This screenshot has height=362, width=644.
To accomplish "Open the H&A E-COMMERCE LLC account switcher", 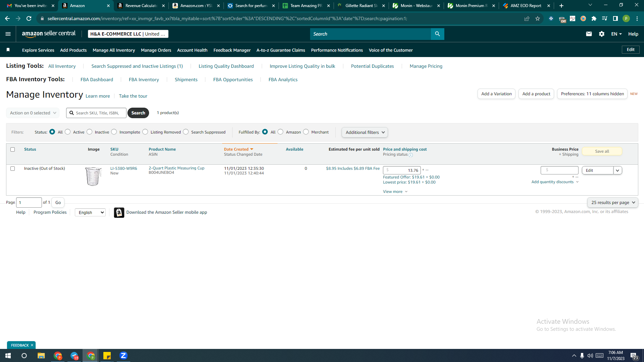I will click(x=128, y=34).
